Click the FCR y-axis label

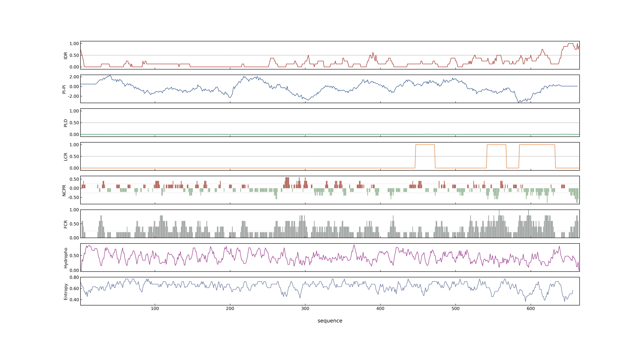[x=66, y=224]
